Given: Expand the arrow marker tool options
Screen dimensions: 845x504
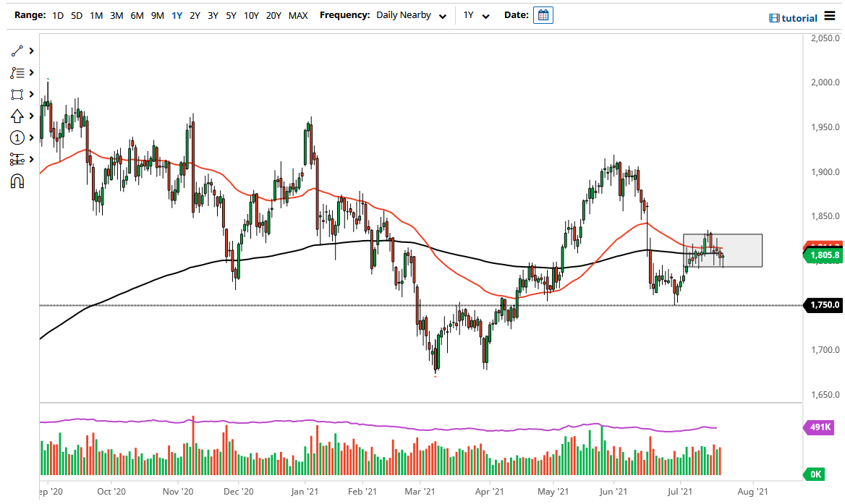Looking at the screenshot, I should point(32,116).
